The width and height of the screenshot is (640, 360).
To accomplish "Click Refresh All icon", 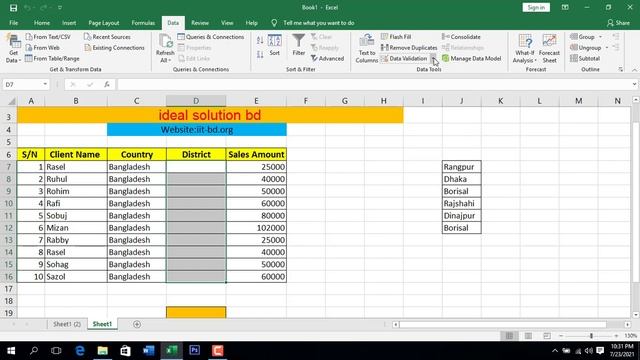I will point(165,49).
